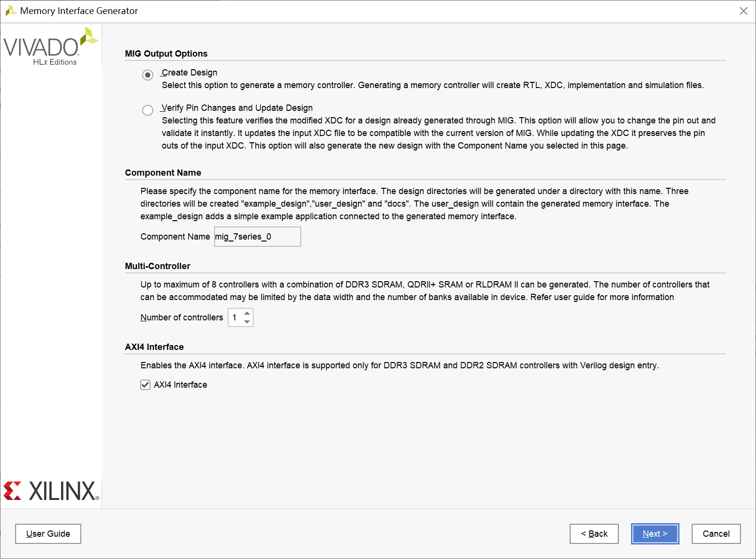This screenshot has width=756, height=559.
Task: Click the AXI4 Interface section heading
Action: tap(154, 347)
